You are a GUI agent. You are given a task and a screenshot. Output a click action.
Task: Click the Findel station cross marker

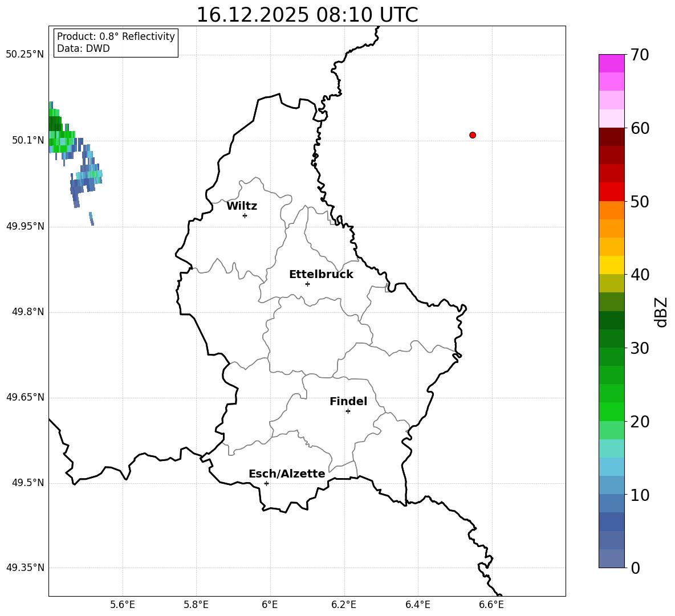[x=348, y=411]
